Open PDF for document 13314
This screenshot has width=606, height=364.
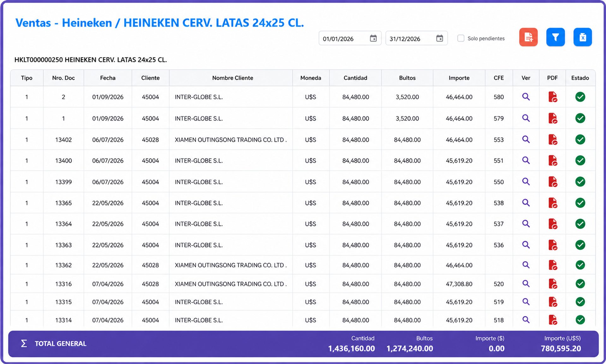click(x=553, y=320)
